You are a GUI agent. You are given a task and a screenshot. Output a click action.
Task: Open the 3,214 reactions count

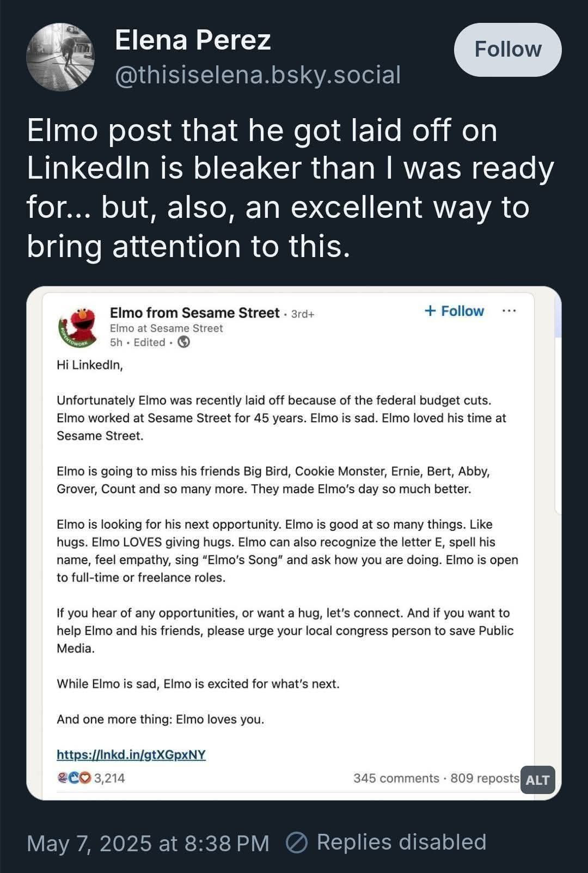pyautogui.click(x=109, y=778)
